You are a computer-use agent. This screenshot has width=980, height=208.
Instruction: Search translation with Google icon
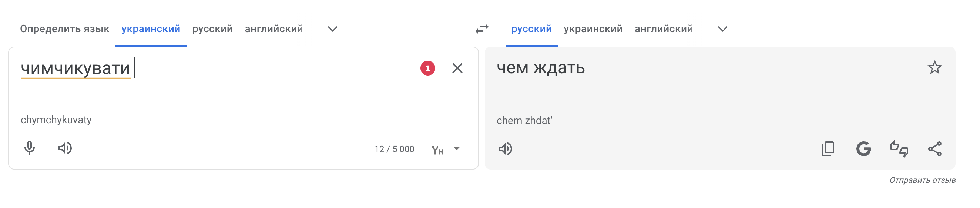863,149
